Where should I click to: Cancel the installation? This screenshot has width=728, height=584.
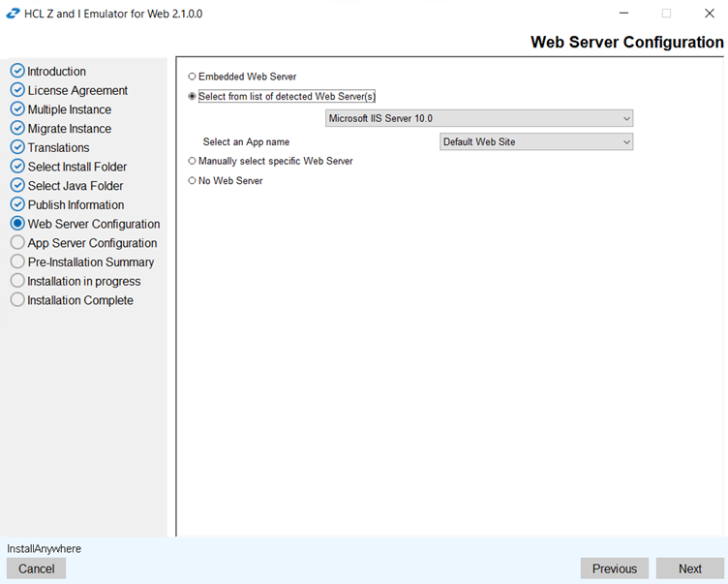36,569
